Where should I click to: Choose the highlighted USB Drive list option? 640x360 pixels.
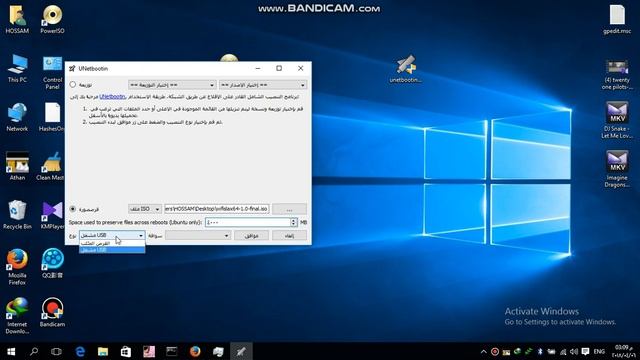point(112,250)
